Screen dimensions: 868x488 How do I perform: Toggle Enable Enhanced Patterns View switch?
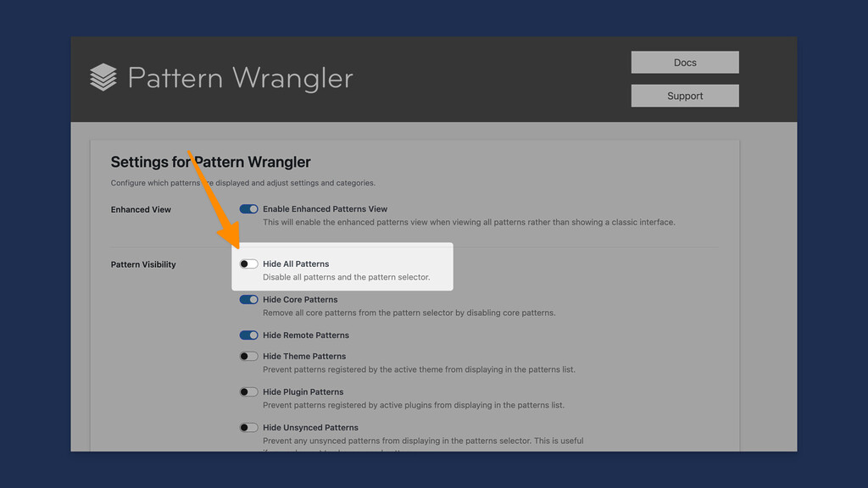[248, 209]
